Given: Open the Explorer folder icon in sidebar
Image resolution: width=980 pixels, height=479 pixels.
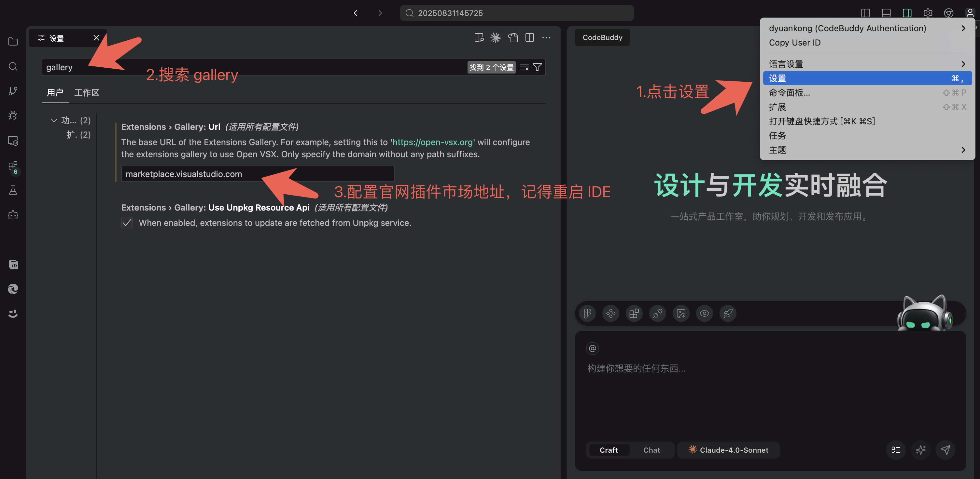Looking at the screenshot, I should (x=13, y=41).
